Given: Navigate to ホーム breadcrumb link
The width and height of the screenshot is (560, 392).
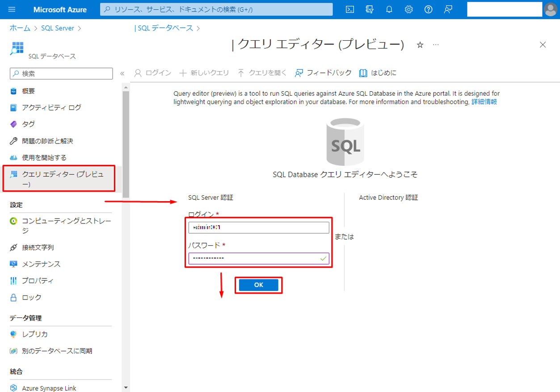Looking at the screenshot, I should (21, 28).
